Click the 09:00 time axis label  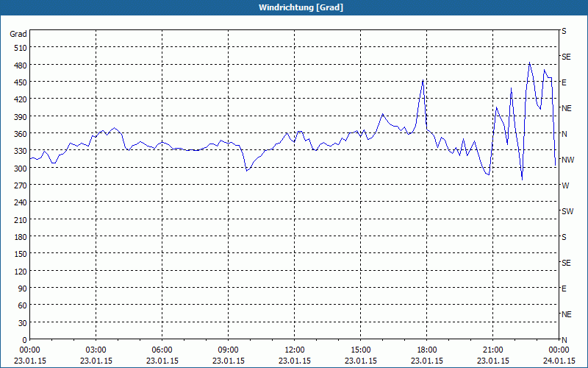point(229,350)
